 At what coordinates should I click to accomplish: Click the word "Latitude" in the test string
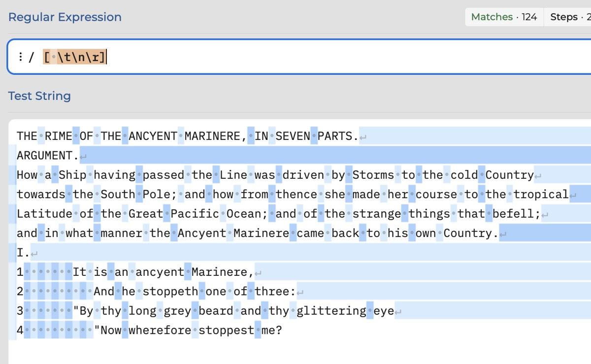(x=44, y=214)
